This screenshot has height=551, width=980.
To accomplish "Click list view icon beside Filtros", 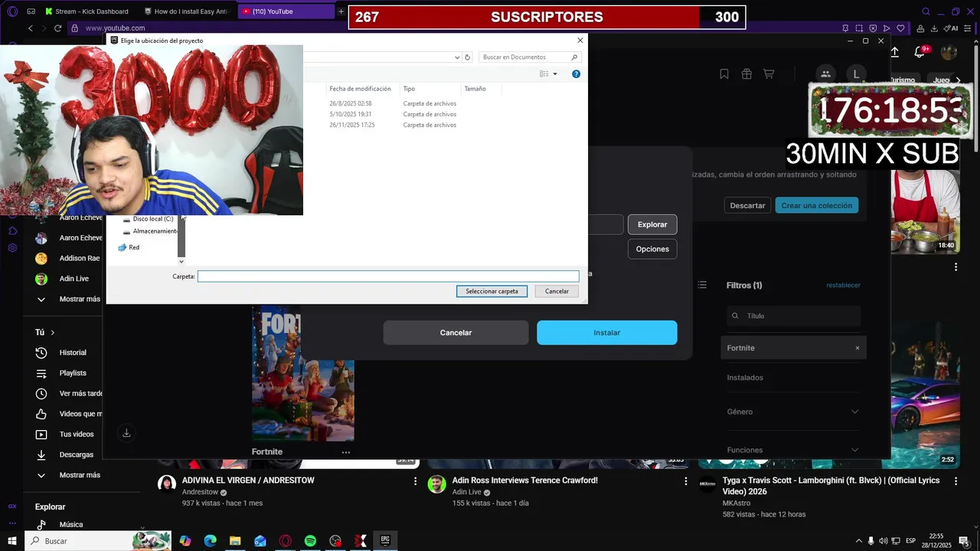I will (702, 285).
